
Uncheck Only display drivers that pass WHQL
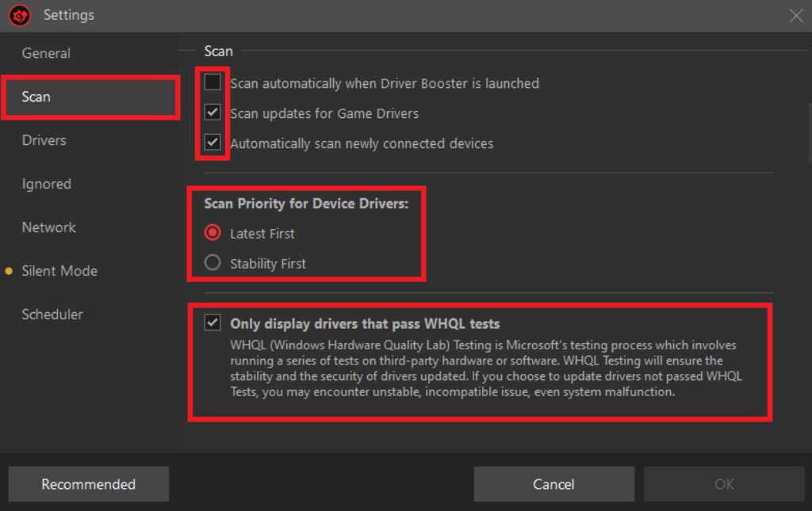click(x=213, y=322)
